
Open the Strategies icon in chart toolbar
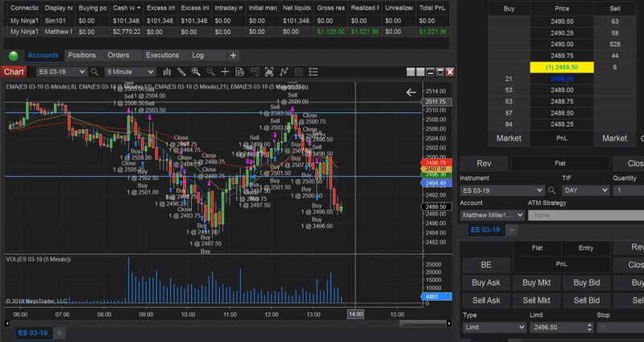pyautogui.click(x=298, y=72)
